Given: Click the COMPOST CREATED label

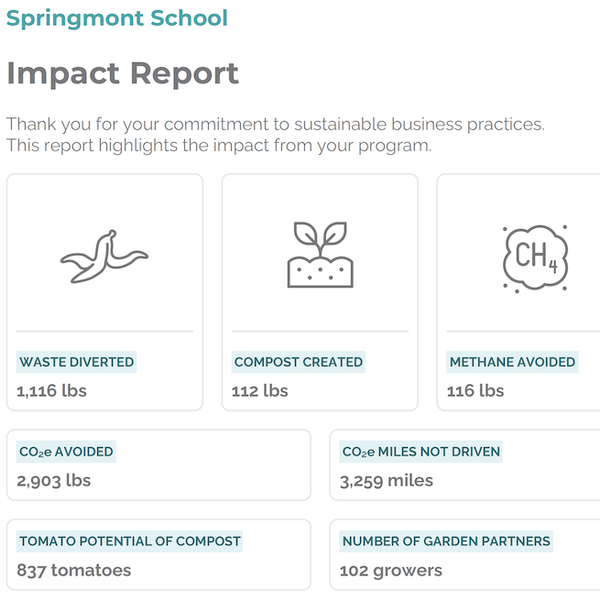Looking at the screenshot, I should tap(298, 362).
